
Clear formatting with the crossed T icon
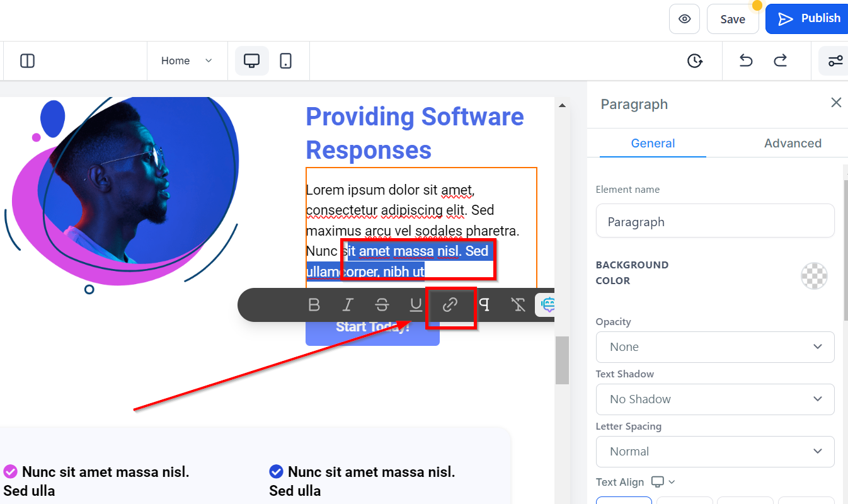tap(519, 306)
